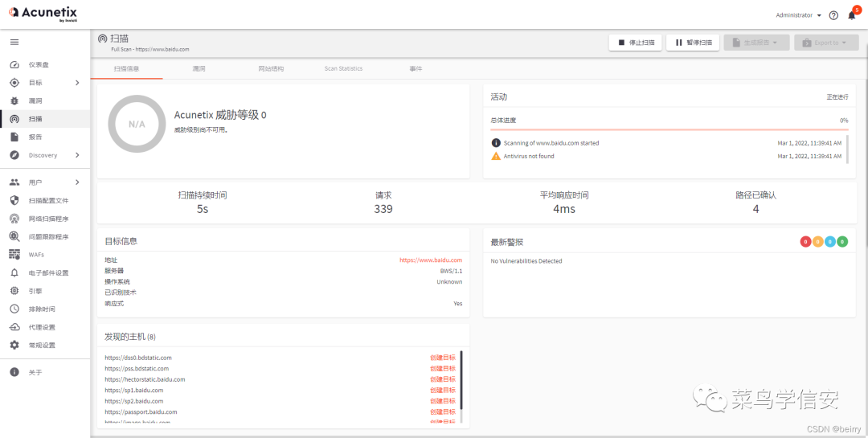Viewport: 868px width, 438px height.
Task: Switch to the 漏洞 tab
Action: (199, 68)
